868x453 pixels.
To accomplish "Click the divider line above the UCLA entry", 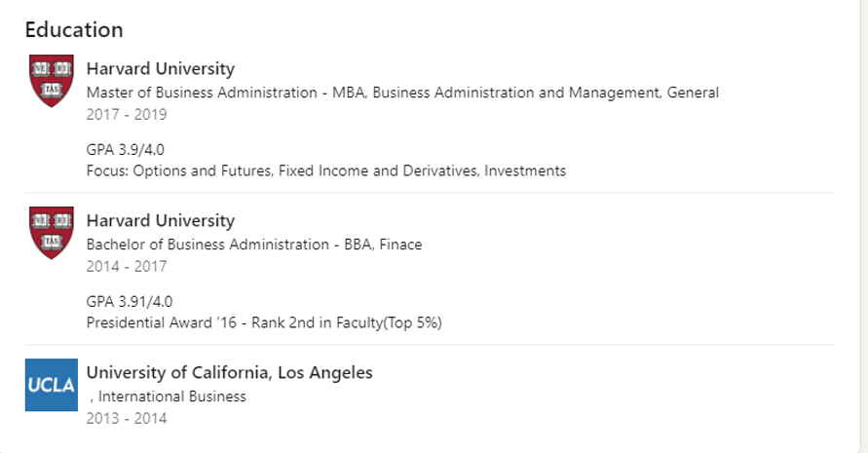I will [460, 345].
